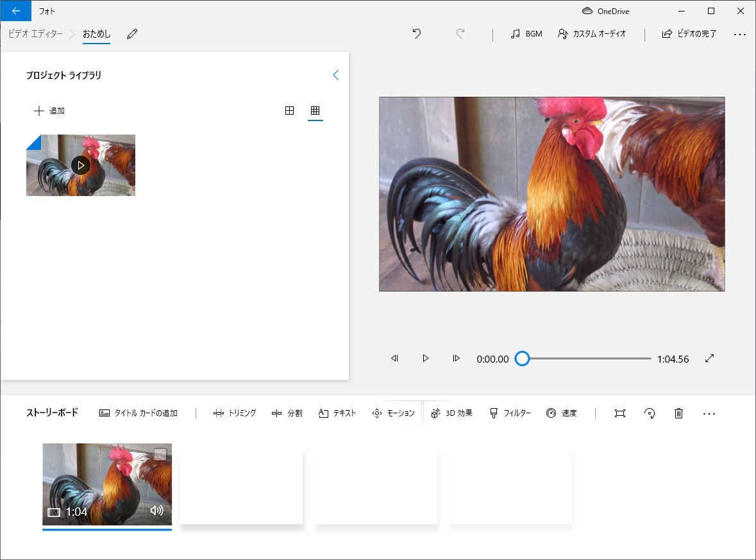The width and height of the screenshot is (756, 560).
Task: Expand preview to full screen
Action: (709, 358)
